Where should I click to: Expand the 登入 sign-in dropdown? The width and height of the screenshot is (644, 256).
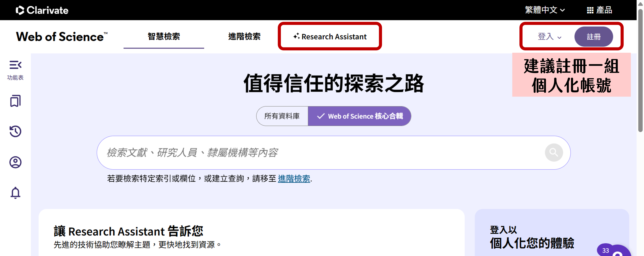549,36
